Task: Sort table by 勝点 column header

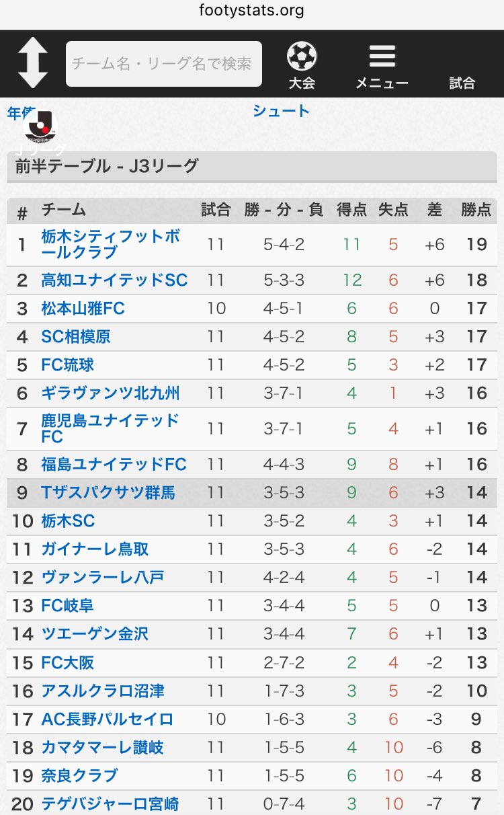Action: pos(476,210)
